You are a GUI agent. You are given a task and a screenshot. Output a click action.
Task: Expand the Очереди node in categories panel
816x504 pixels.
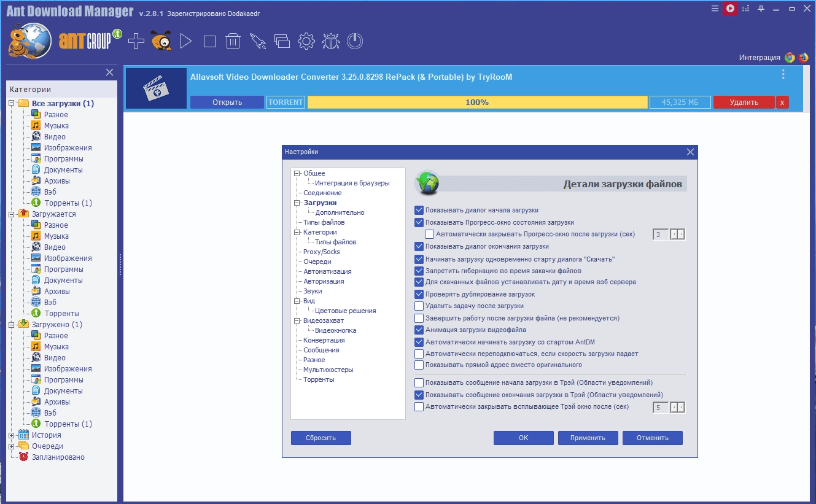click(12, 446)
